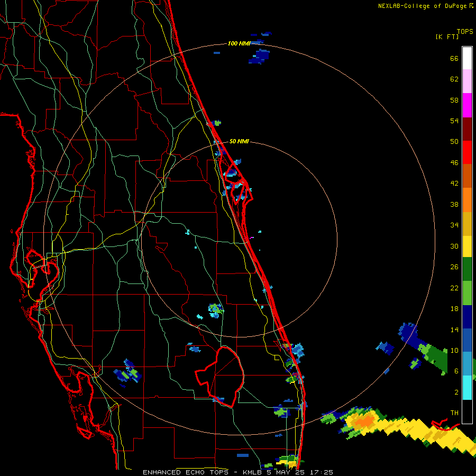The image size is (476, 476).
Task: Click the 10 legend value
Action: click(x=454, y=351)
